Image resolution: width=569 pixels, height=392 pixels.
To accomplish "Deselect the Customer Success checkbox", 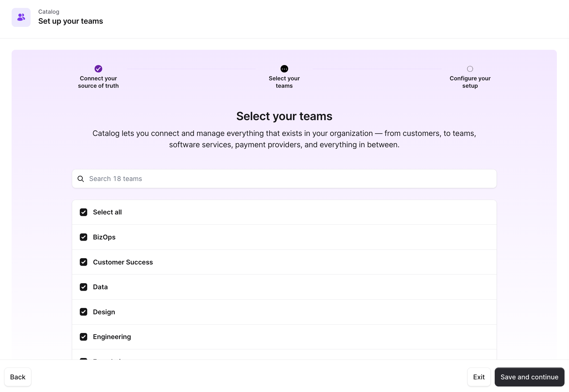I will click(x=84, y=262).
